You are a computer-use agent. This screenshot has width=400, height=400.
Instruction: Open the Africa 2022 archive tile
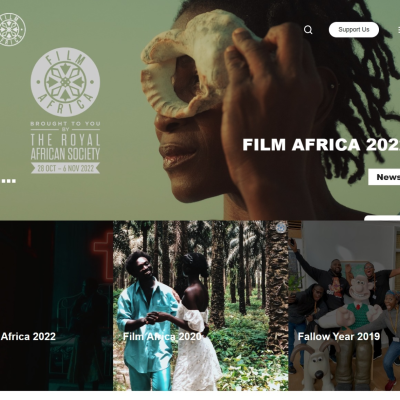56,305
